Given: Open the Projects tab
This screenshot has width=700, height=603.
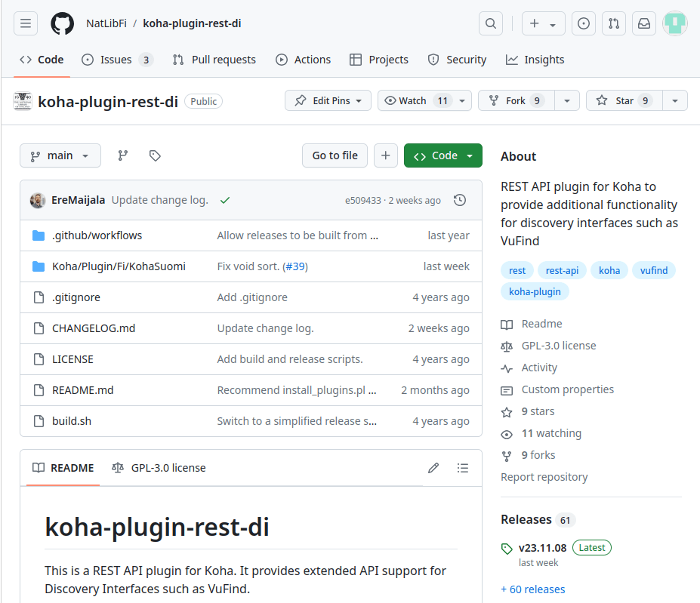Looking at the screenshot, I should (378, 60).
